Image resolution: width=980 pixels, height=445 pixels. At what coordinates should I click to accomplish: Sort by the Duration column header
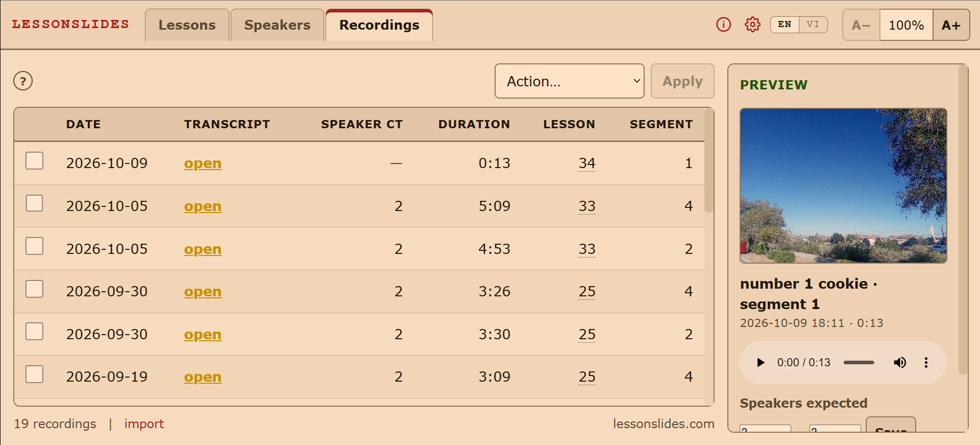[x=474, y=124]
